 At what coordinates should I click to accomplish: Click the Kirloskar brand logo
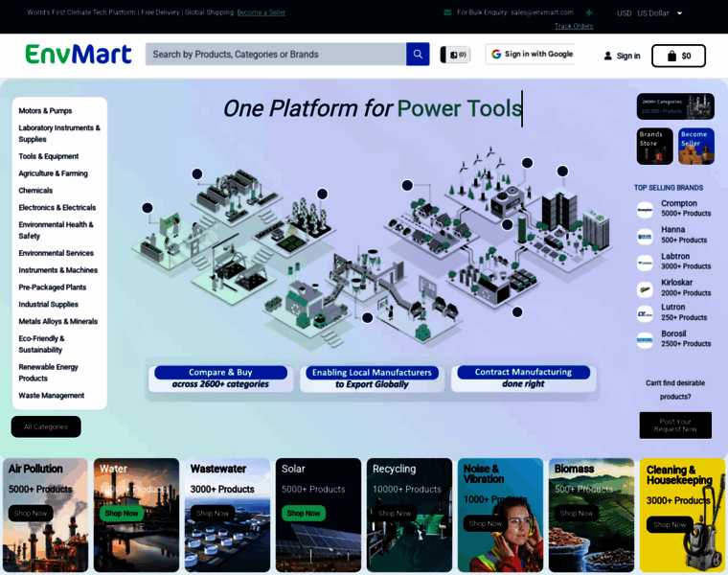[x=645, y=289]
